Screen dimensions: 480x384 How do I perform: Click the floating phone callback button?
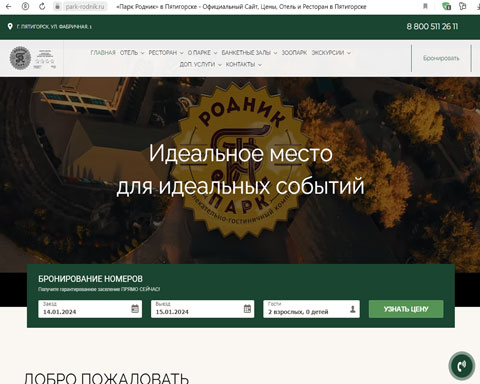click(461, 366)
